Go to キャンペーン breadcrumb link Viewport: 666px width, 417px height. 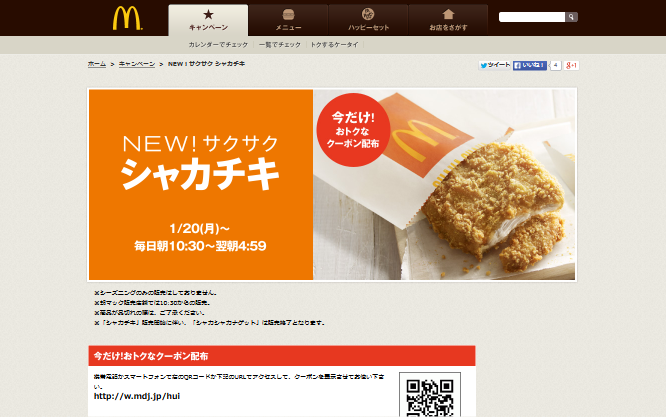137,64
